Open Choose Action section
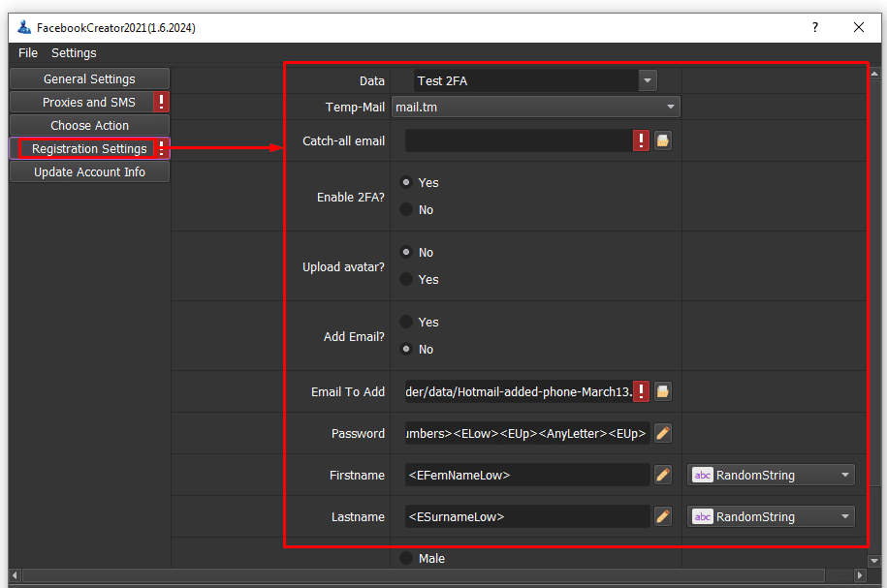 (89, 126)
